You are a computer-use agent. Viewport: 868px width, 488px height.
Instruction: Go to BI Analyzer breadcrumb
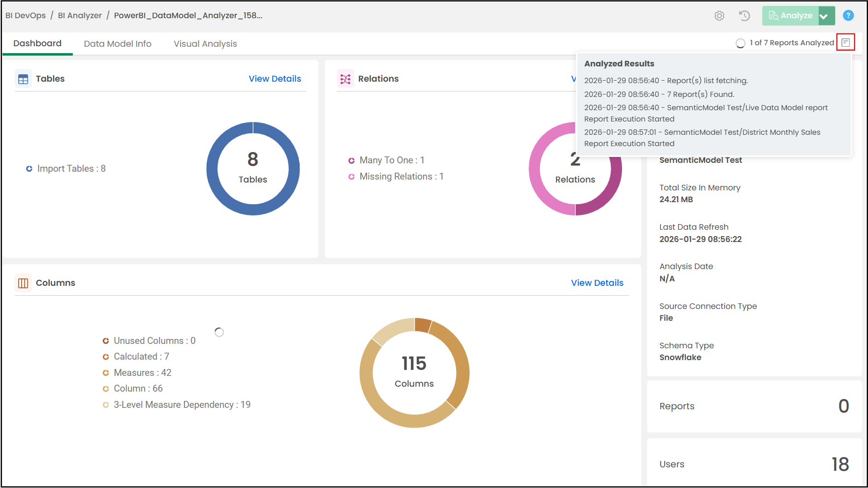(80, 15)
